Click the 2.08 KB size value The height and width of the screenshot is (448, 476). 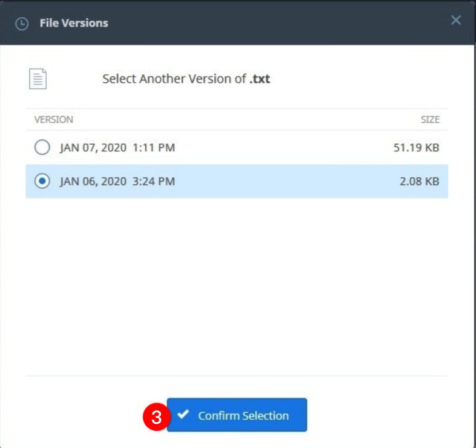click(420, 181)
